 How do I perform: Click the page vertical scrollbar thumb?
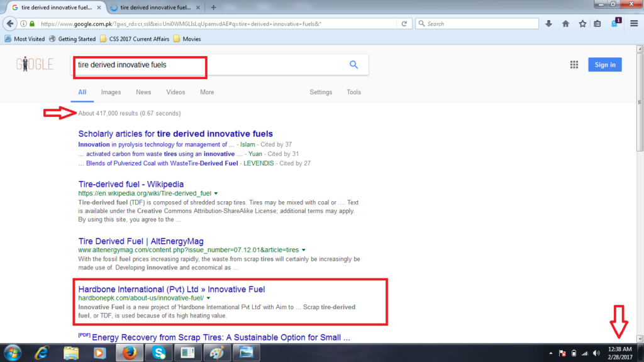point(640,102)
